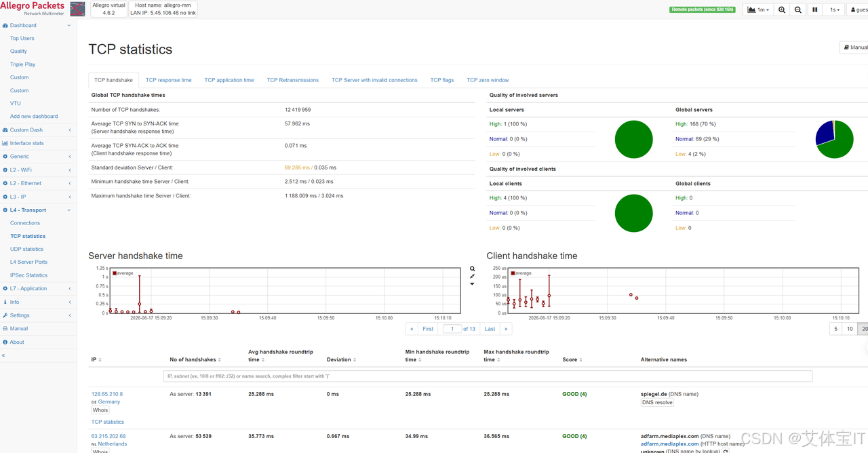Click Whois for 128.65.210.8
868x453 pixels.
tap(100, 410)
